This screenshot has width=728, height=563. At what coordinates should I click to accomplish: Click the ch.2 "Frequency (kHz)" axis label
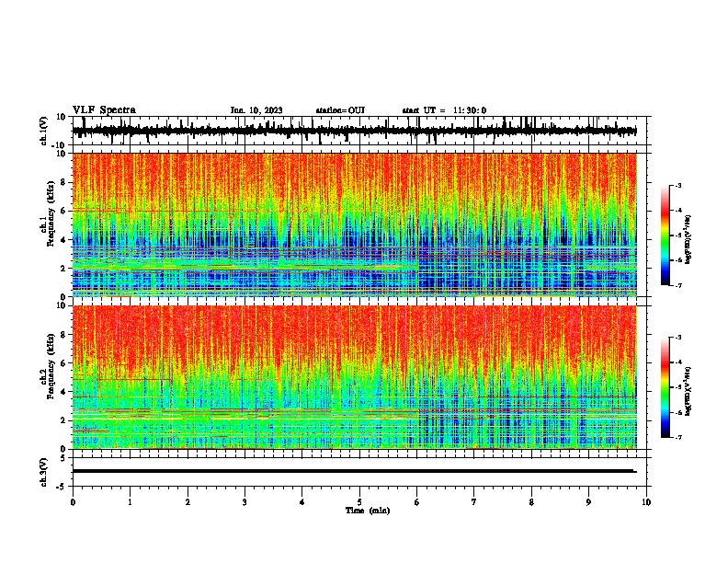pyautogui.click(x=51, y=366)
